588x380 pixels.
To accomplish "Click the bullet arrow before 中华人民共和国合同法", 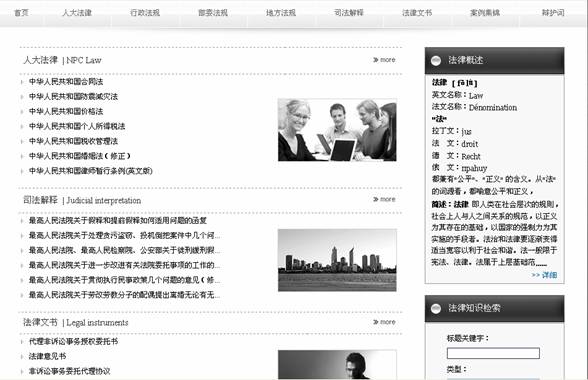I will click(22, 82).
